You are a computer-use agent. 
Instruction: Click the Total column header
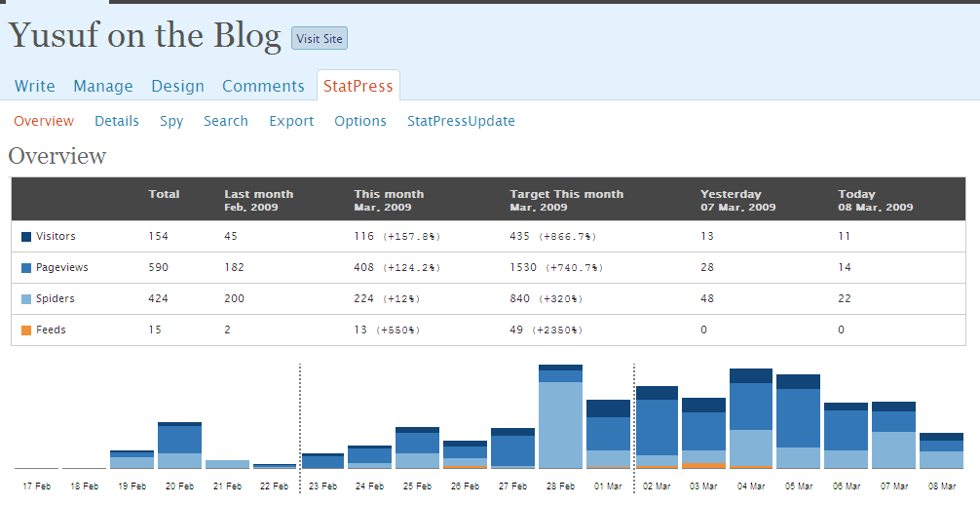coord(164,194)
